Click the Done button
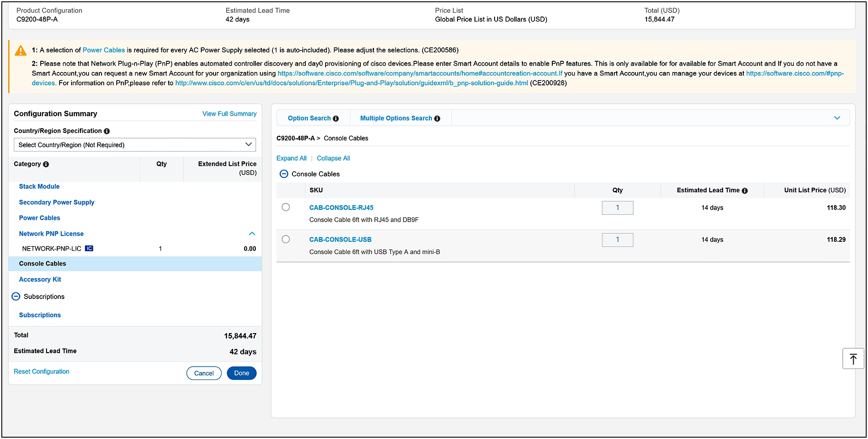The width and height of the screenshot is (868, 439). point(241,373)
